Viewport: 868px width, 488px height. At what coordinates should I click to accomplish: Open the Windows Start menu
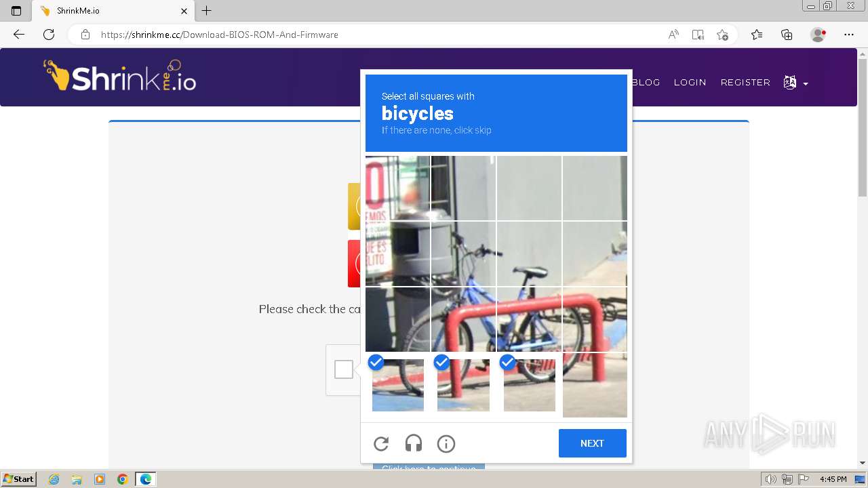pos(18,479)
